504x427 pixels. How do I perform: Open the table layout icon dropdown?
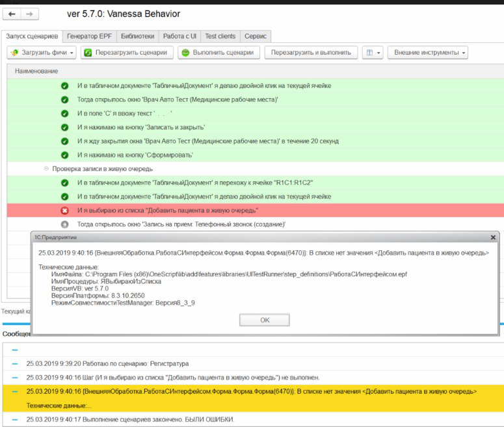[373, 53]
